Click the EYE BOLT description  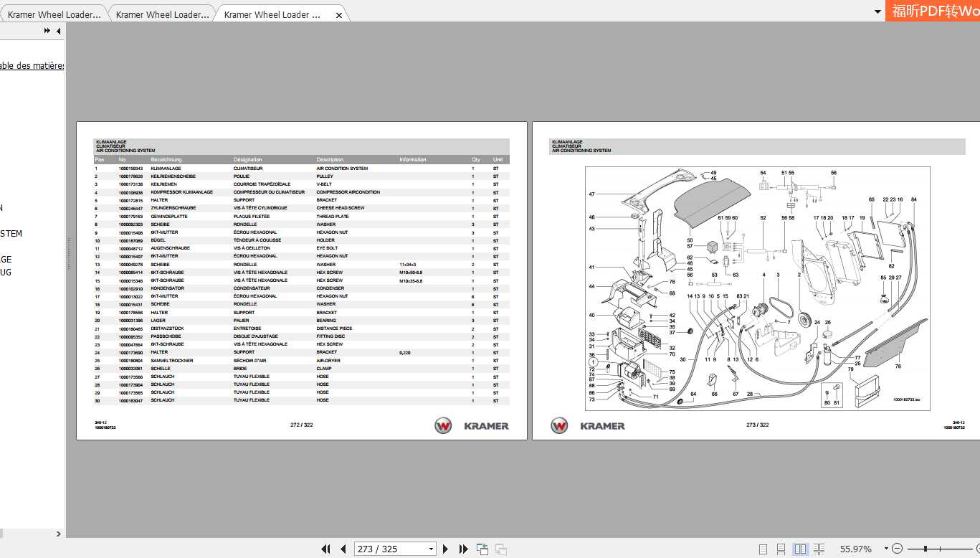(x=327, y=248)
